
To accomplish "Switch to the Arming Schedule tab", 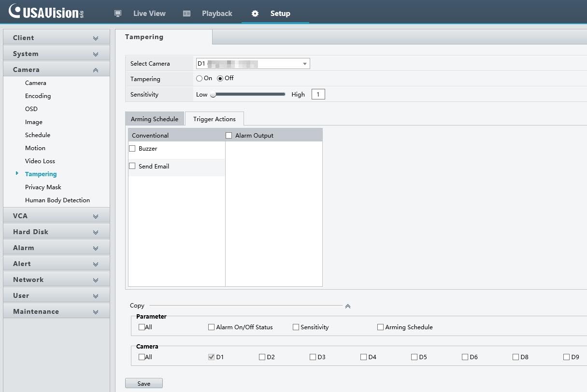I will [x=155, y=119].
